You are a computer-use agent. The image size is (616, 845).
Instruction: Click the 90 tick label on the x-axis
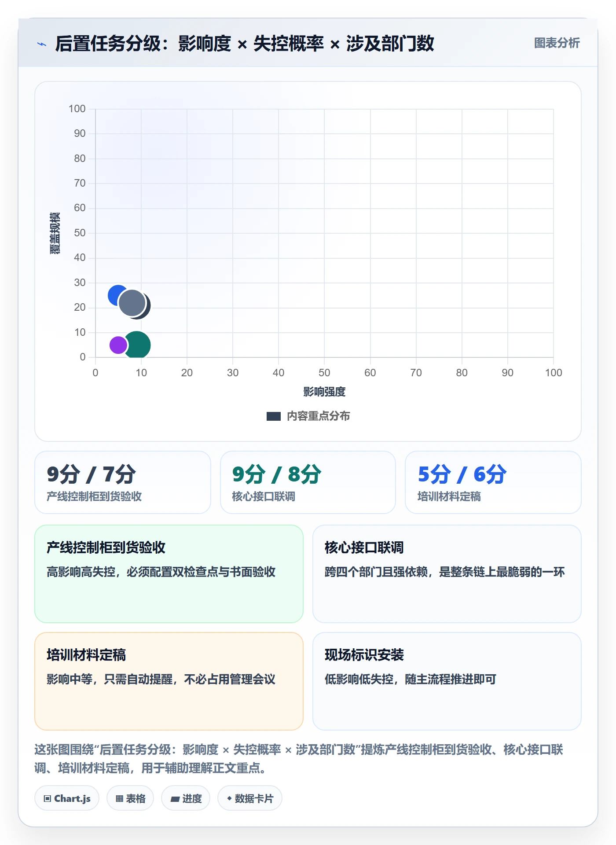coord(508,373)
